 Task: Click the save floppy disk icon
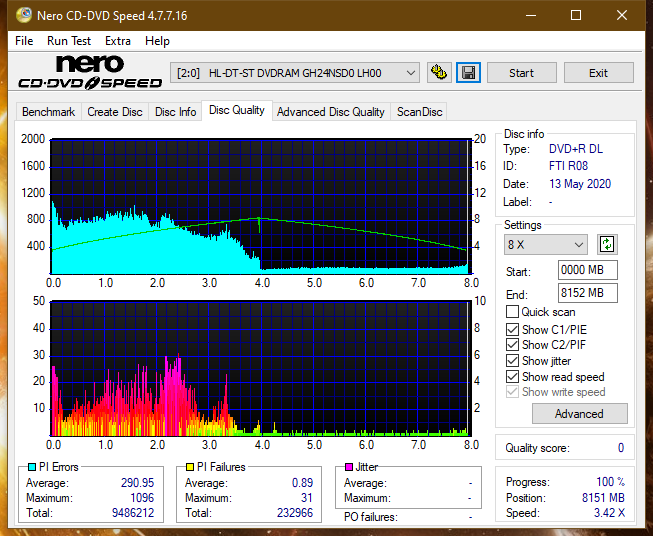469,73
